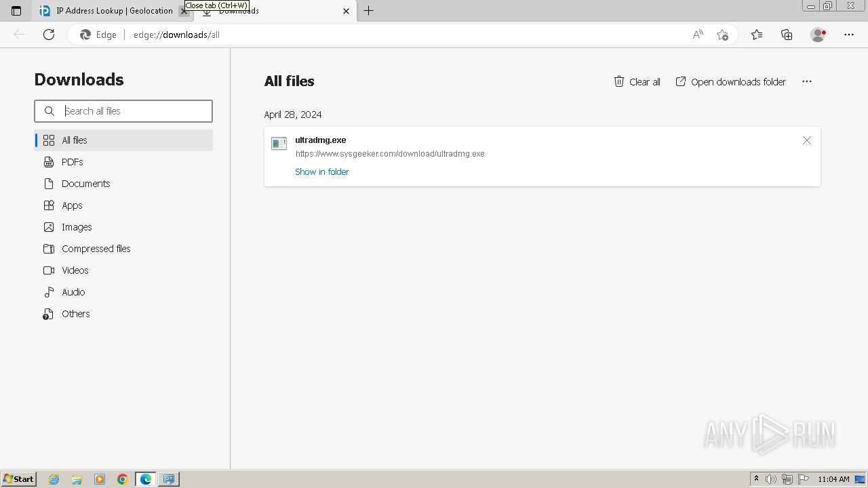Open the Windows Start menu

tap(19, 479)
